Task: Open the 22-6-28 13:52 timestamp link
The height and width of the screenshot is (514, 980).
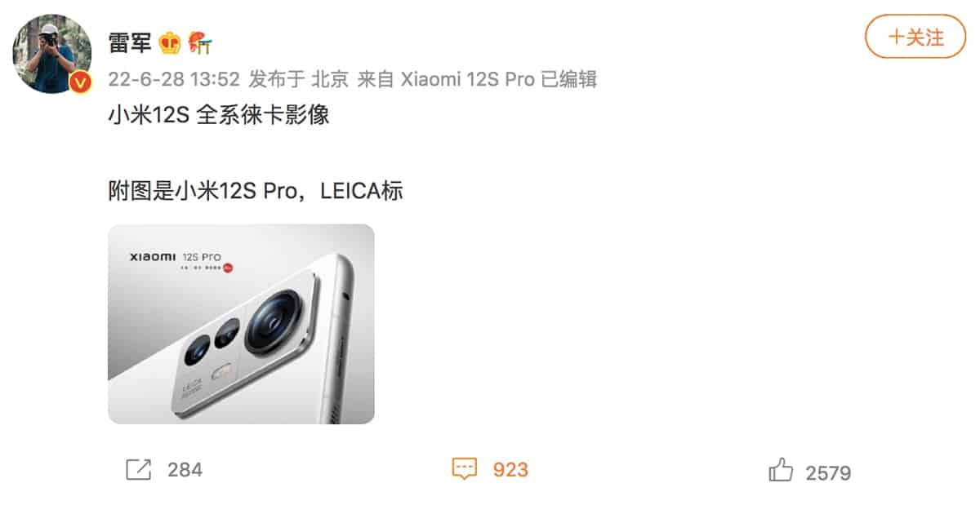Action: pos(174,79)
